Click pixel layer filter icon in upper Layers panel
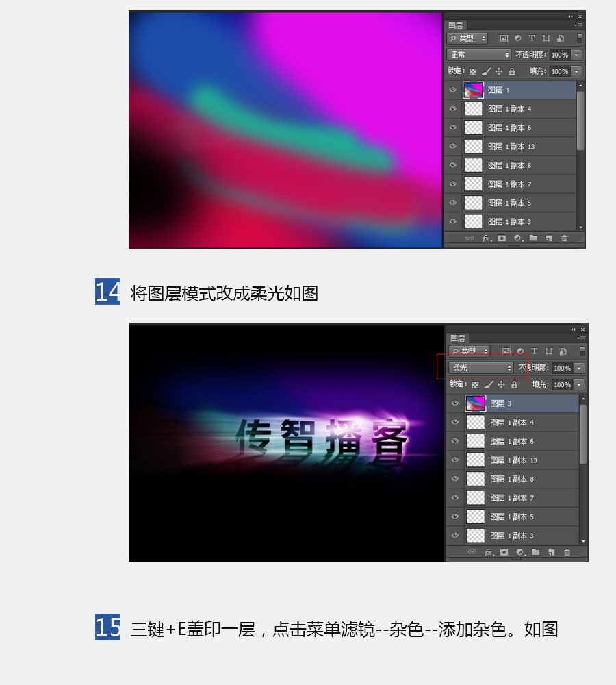616x685 pixels. (x=504, y=38)
